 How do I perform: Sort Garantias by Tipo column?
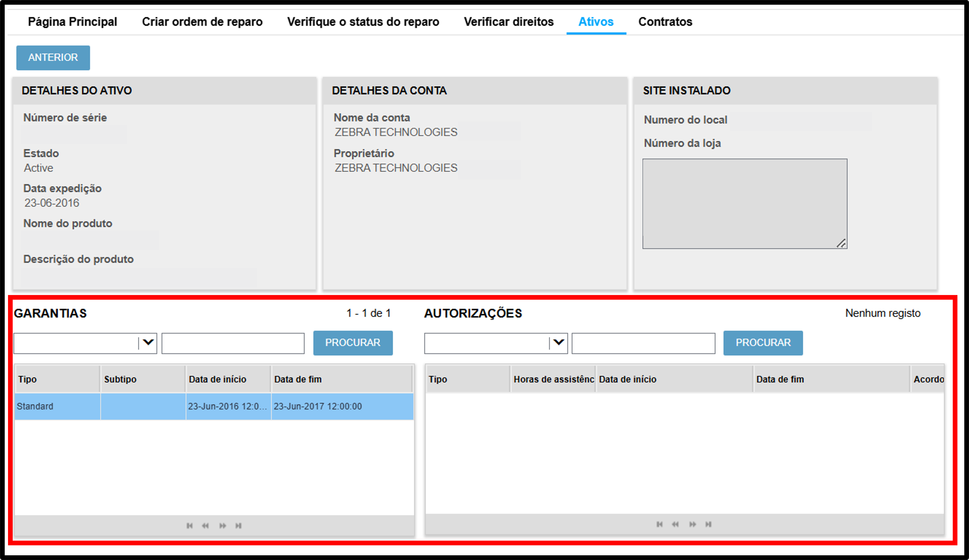[x=57, y=379]
